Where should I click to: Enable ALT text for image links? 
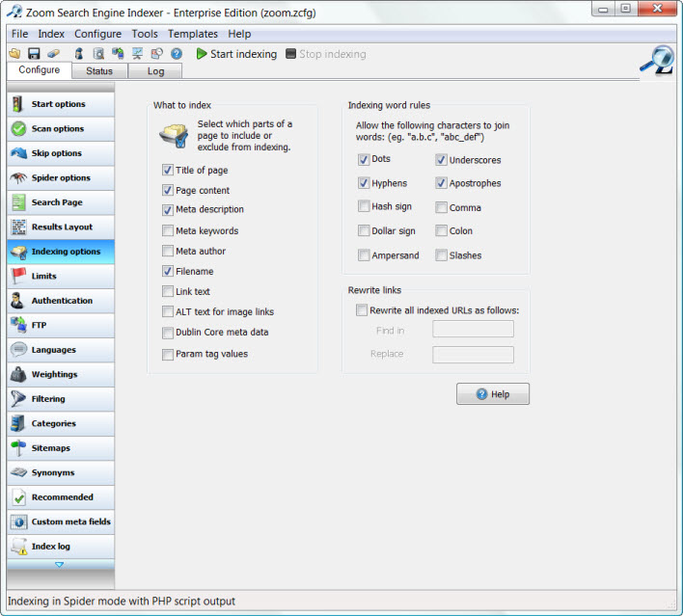(168, 311)
